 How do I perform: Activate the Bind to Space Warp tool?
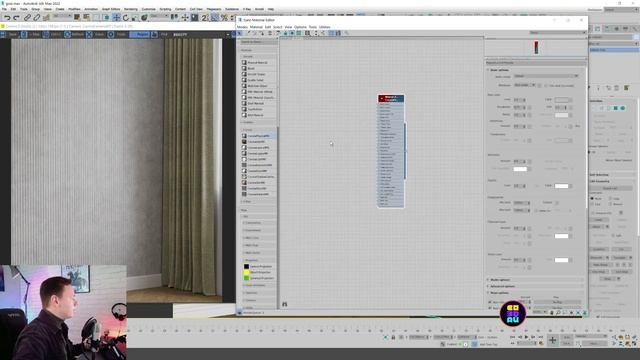pos(46,18)
